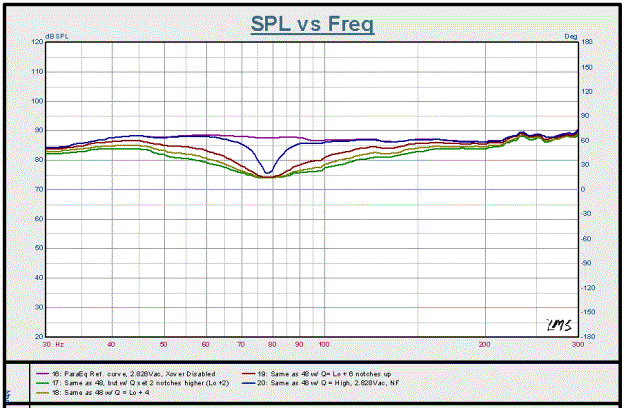The width and height of the screenshot is (624, 408).
Task: Click the SPL vs Freq chart title
Action: (x=312, y=23)
